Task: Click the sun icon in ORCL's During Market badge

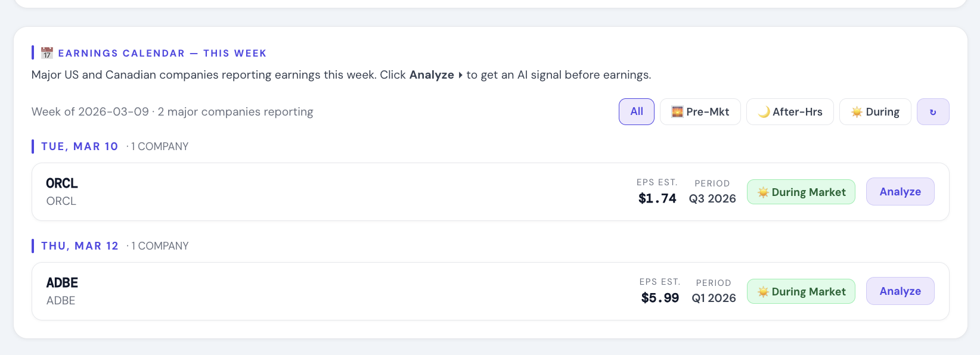Action: [x=765, y=192]
